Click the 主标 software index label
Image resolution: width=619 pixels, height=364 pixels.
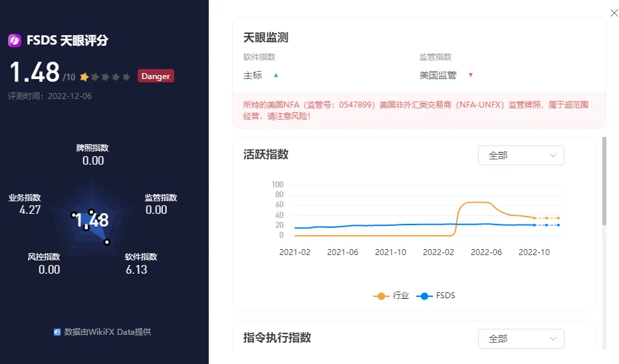coord(253,75)
